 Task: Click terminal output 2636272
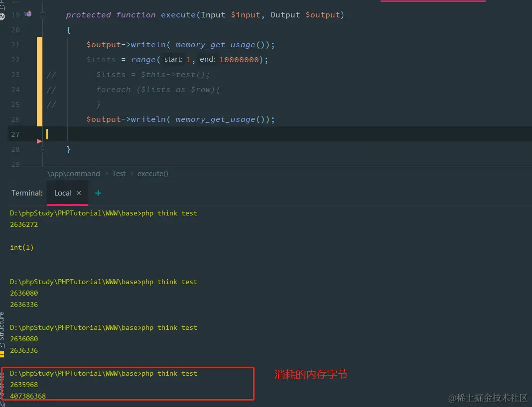click(24, 224)
